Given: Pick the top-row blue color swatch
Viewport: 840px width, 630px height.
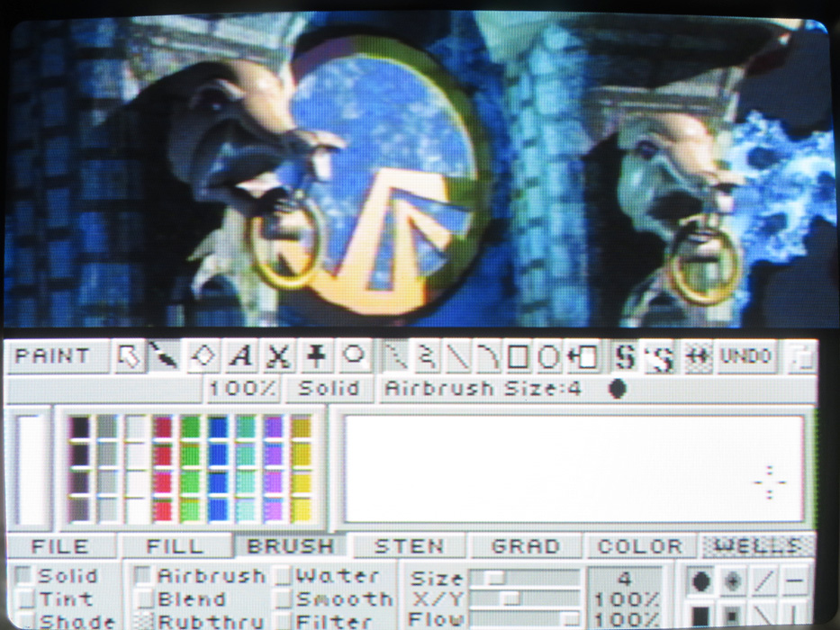Looking at the screenshot, I should [218, 427].
